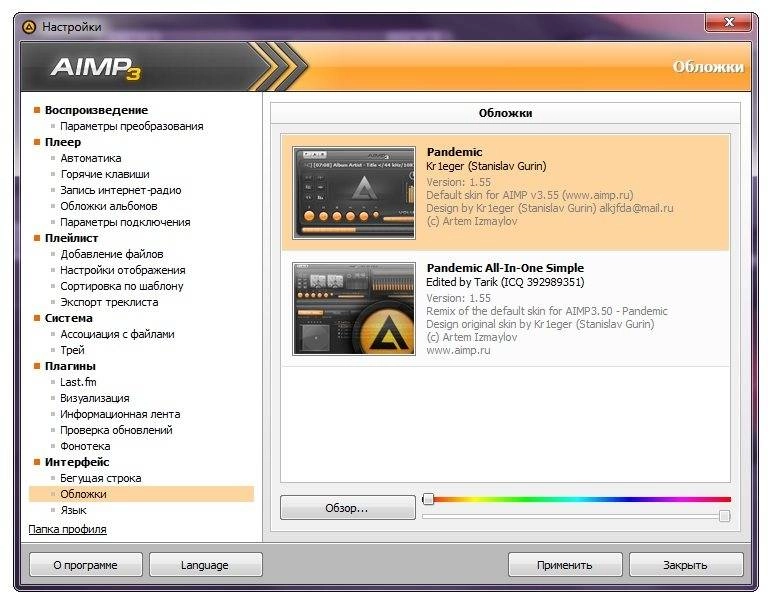Open the Автоматика settings page
Image resolution: width=776 pixels, height=611 pixels.
click(91, 158)
